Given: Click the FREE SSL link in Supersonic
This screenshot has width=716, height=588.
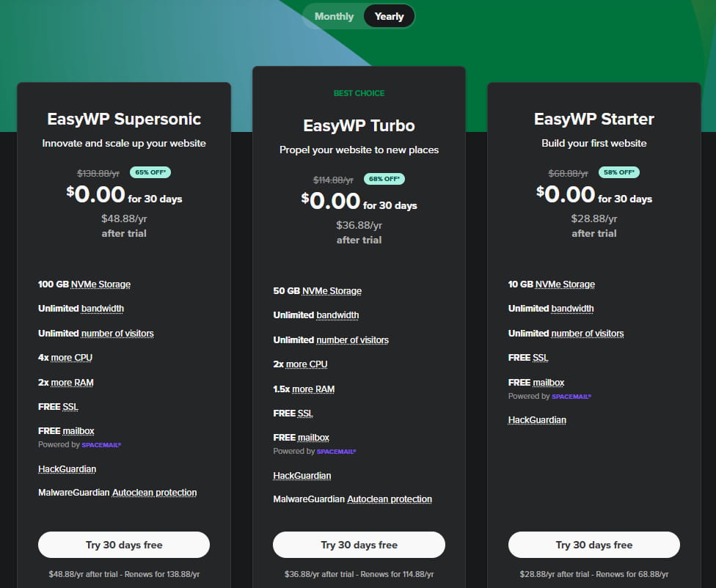Looking at the screenshot, I should (70, 407).
